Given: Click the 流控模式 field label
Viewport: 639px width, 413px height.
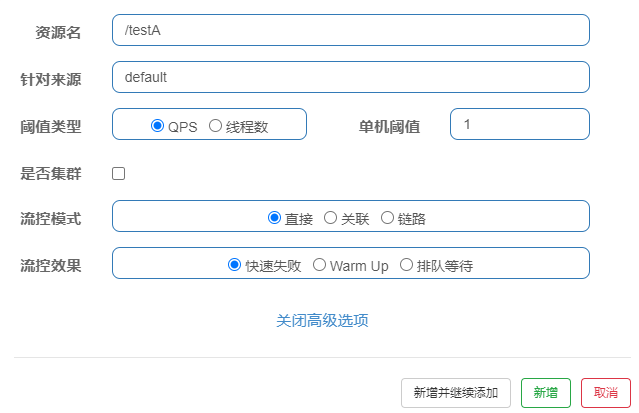Looking at the screenshot, I should click(51, 219).
